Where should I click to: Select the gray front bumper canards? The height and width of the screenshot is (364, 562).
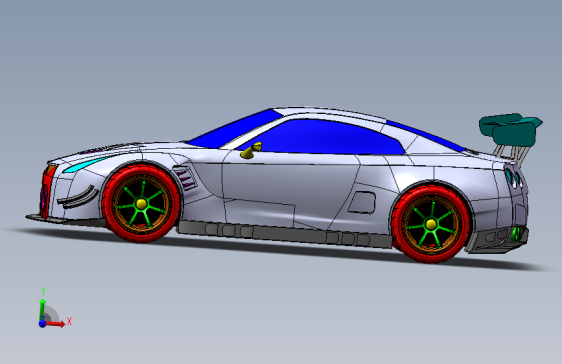click(x=78, y=197)
